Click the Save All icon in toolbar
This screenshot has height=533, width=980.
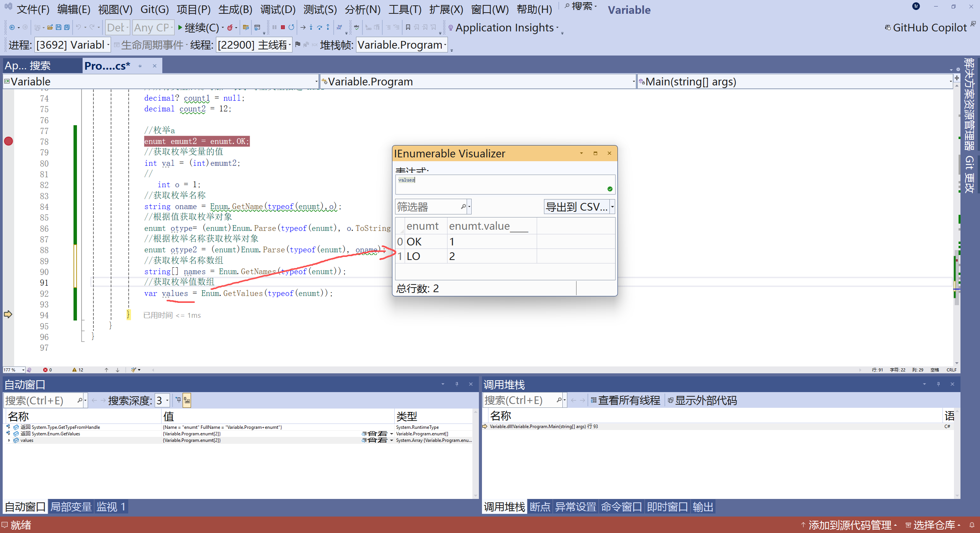[x=67, y=28]
